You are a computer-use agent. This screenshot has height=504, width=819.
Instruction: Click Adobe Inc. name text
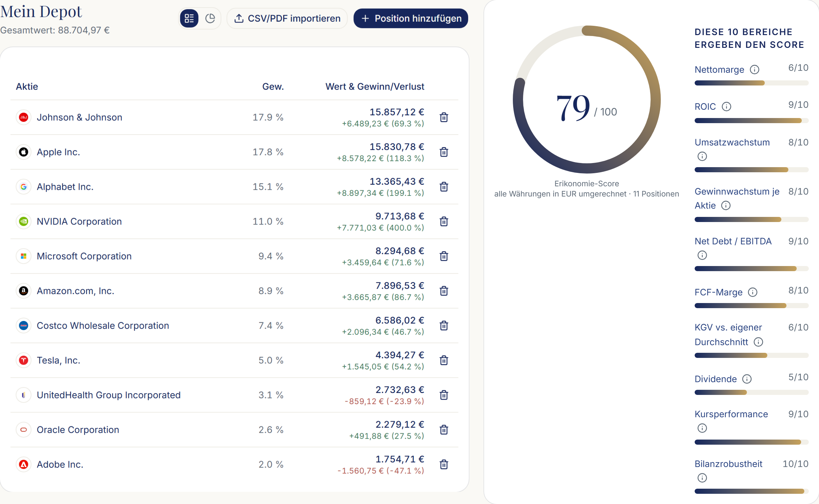point(60,464)
